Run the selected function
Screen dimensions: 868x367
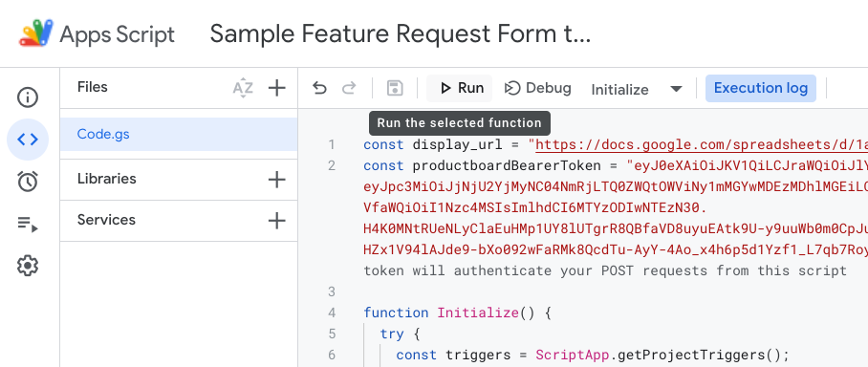tap(460, 88)
